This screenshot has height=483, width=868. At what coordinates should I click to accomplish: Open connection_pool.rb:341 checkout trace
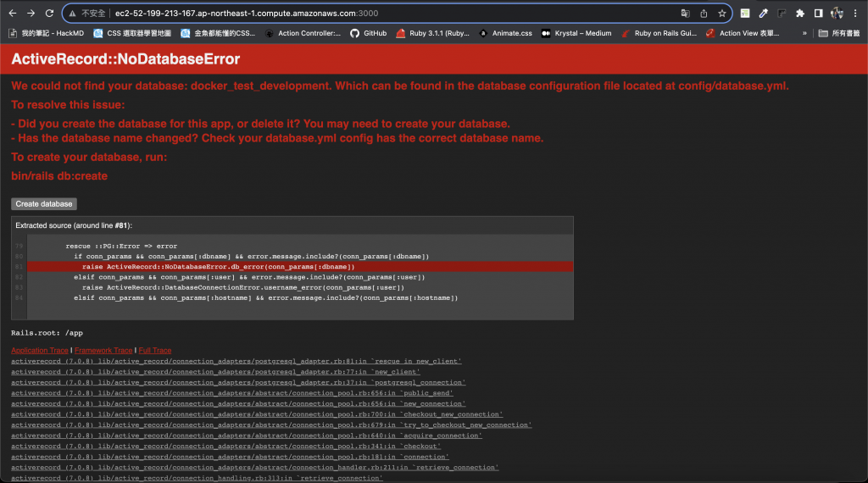coord(225,446)
